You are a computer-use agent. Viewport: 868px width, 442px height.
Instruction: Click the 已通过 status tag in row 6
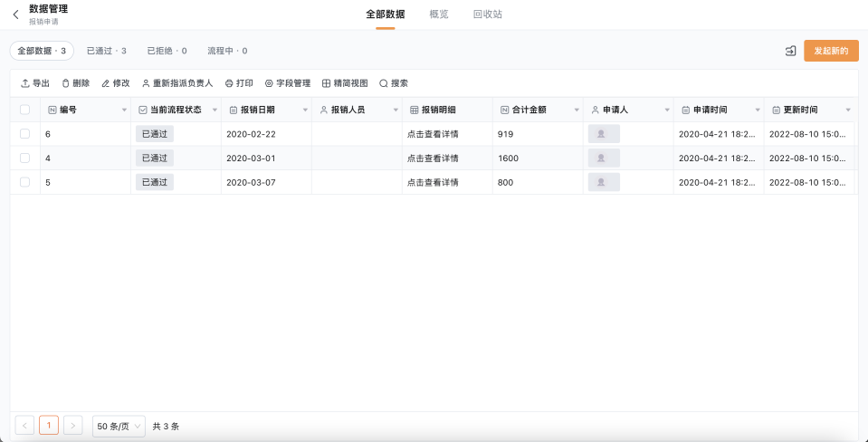[x=155, y=133]
